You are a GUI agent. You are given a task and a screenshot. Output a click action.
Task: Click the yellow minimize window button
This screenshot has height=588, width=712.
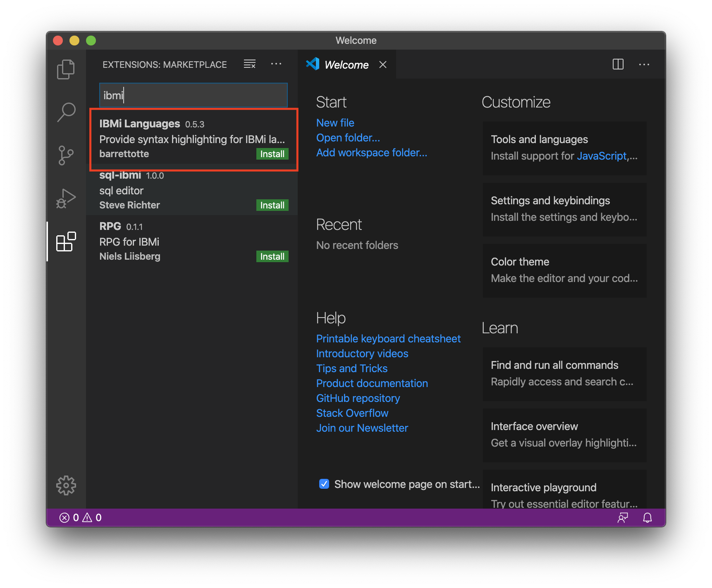click(74, 41)
